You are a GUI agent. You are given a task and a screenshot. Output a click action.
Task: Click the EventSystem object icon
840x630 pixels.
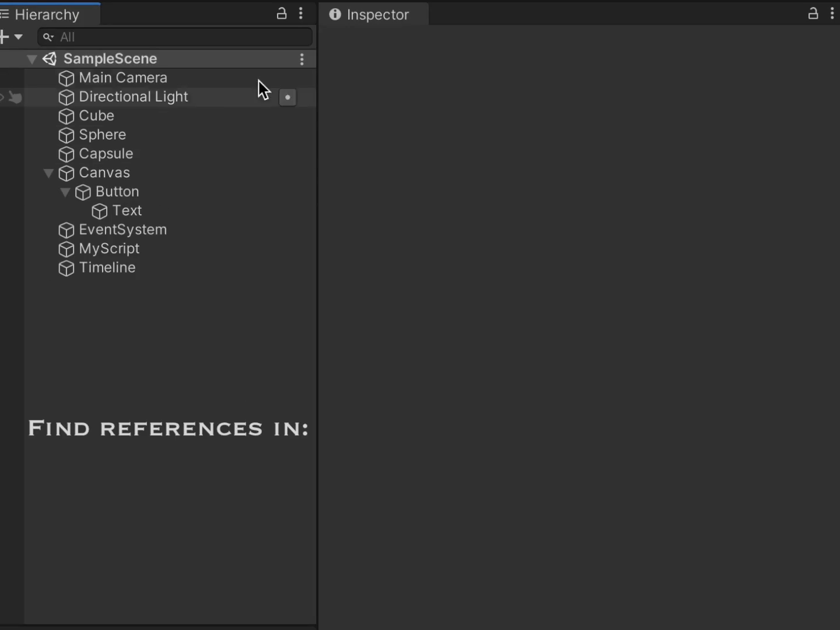coord(66,230)
